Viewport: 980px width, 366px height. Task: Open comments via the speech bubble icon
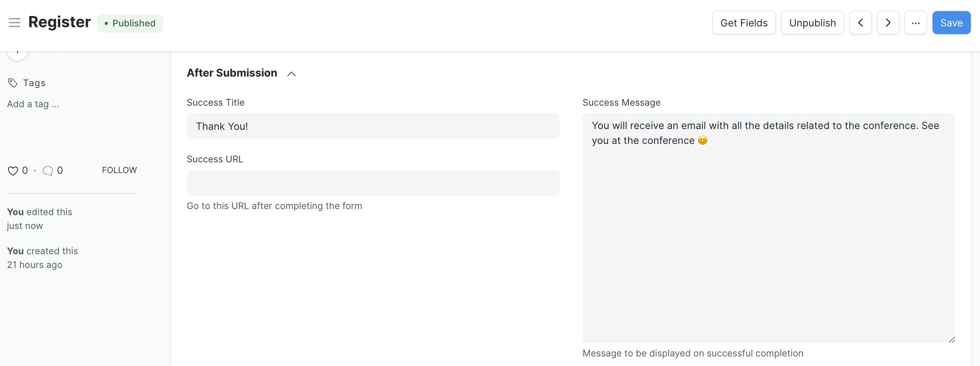tap(47, 171)
